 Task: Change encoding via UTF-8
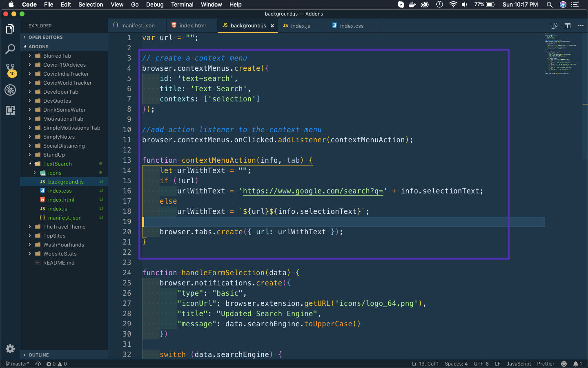pos(481,364)
